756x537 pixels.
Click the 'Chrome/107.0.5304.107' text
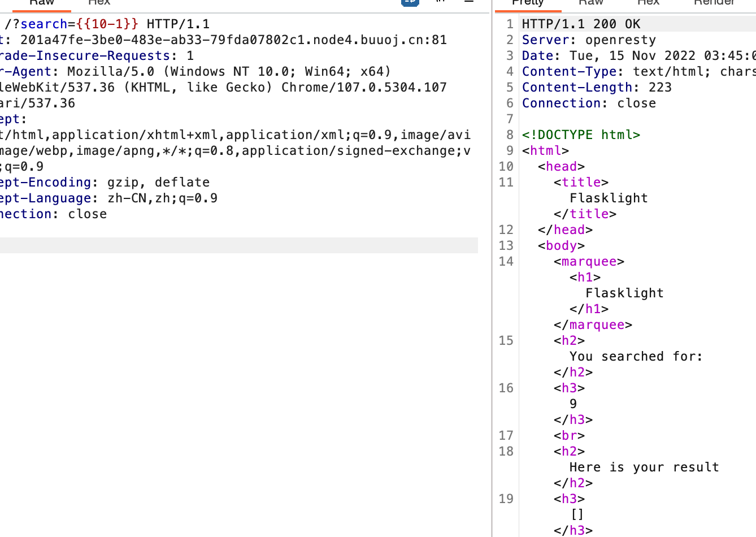364,87
